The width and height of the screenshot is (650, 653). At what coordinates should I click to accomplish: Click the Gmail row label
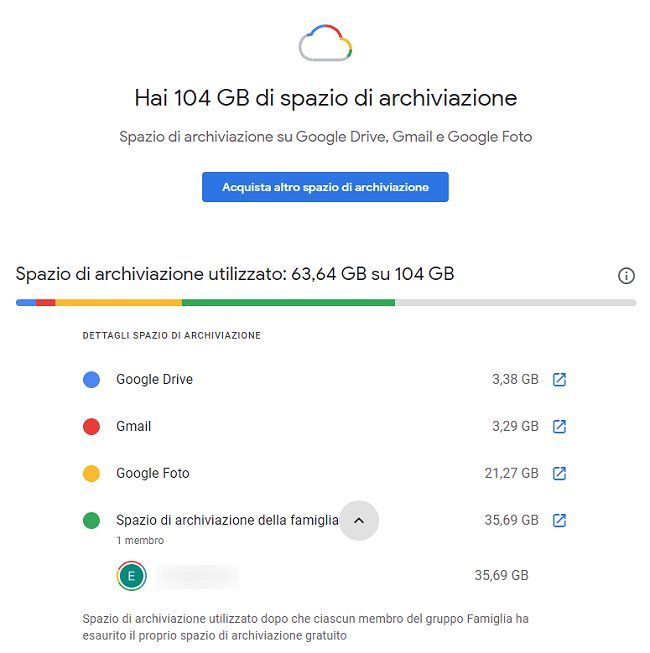(x=133, y=427)
